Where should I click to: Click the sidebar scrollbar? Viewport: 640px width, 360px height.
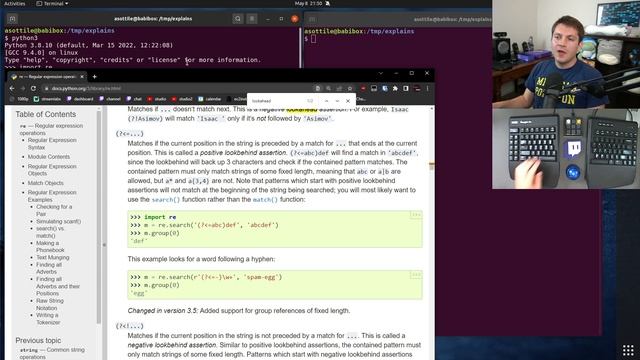click(98, 216)
